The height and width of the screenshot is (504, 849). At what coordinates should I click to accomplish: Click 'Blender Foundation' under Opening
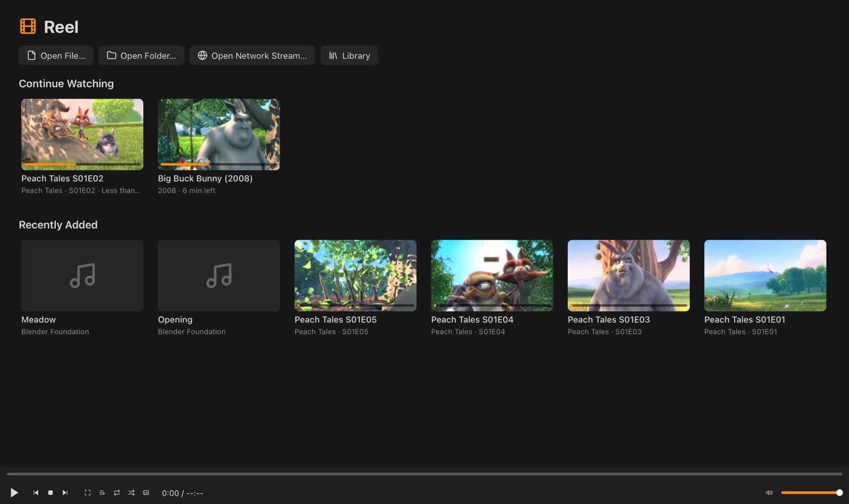pos(192,332)
